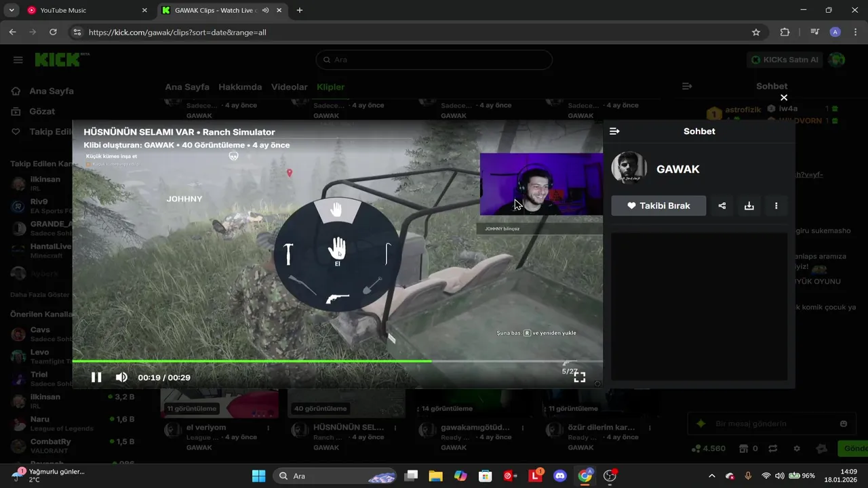Focus the Kick Ara search field

pyautogui.click(x=434, y=60)
